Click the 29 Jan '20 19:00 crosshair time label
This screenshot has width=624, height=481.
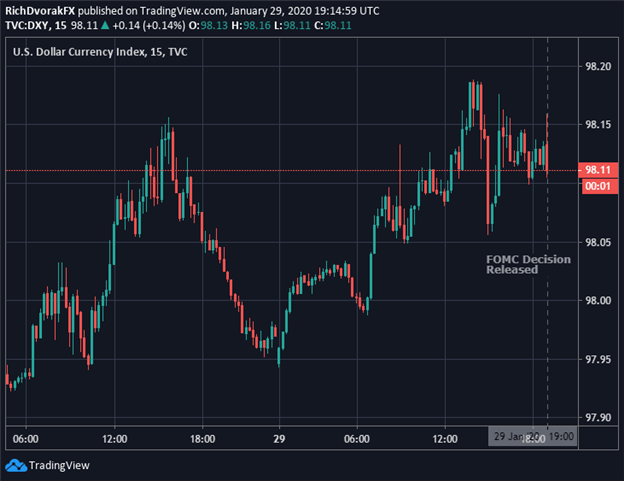pyautogui.click(x=533, y=436)
